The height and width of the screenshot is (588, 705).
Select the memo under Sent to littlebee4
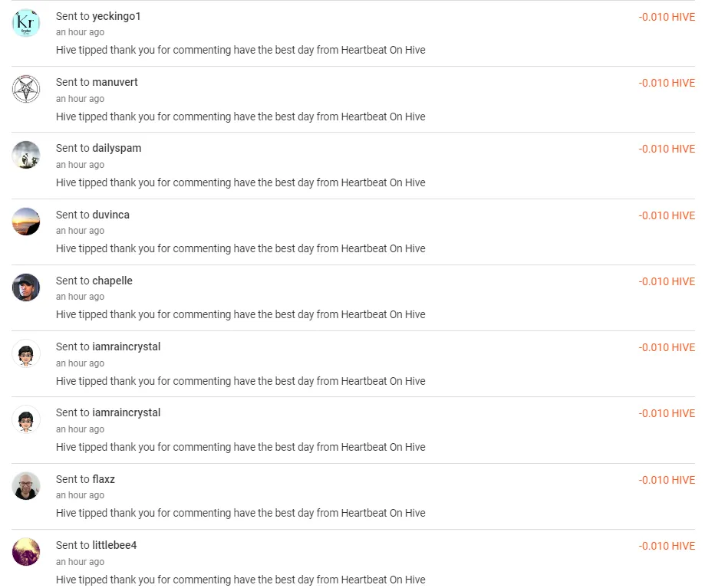[240, 580]
